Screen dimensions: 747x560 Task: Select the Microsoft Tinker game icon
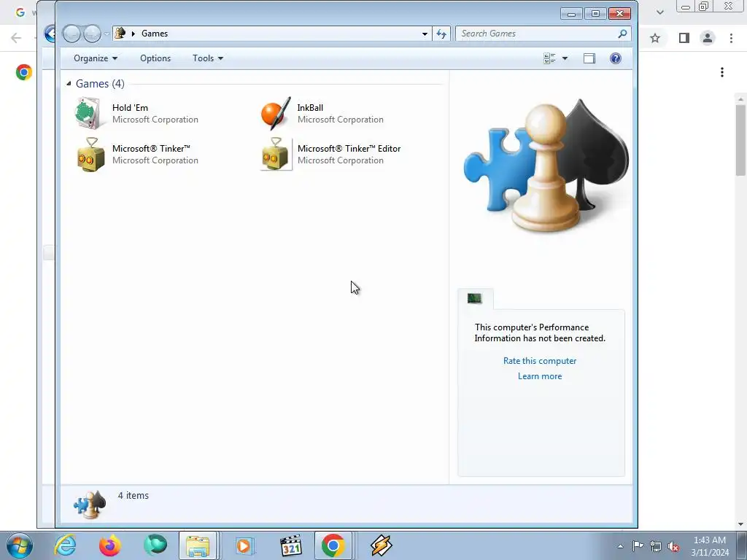pos(90,155)
